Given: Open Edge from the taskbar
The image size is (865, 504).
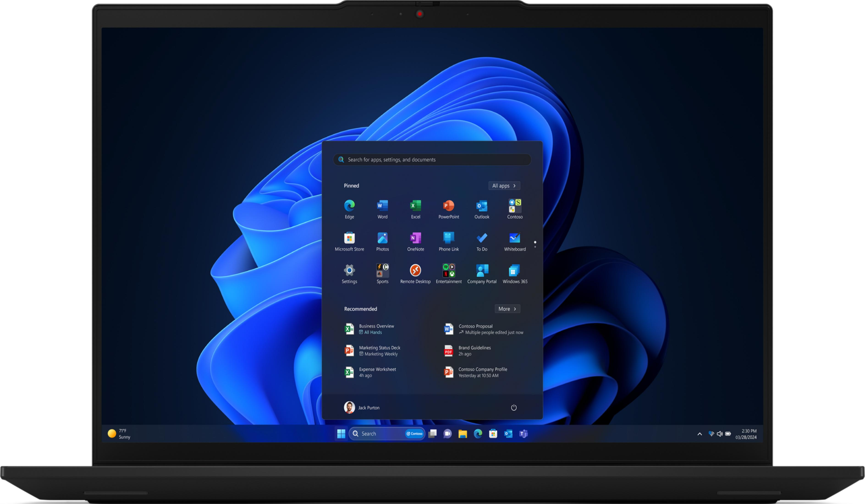Looking at the screenshot, I should coord(478,434).
